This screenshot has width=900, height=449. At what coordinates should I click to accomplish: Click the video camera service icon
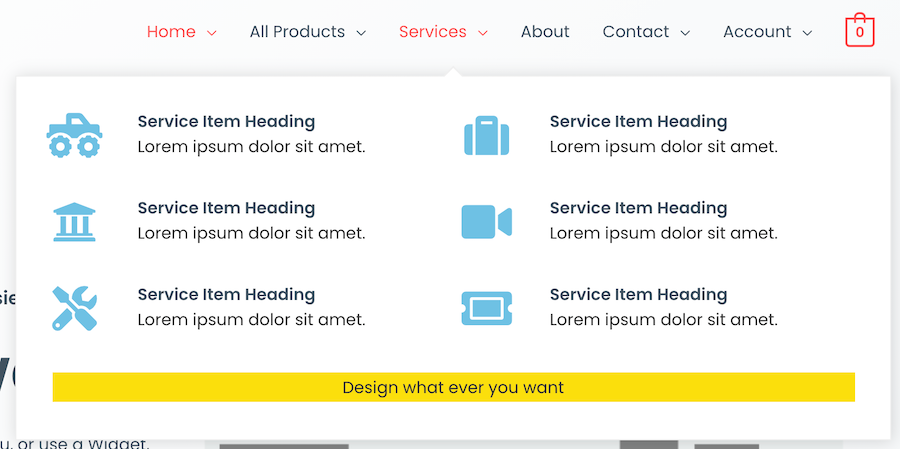[x=487, y=221]
